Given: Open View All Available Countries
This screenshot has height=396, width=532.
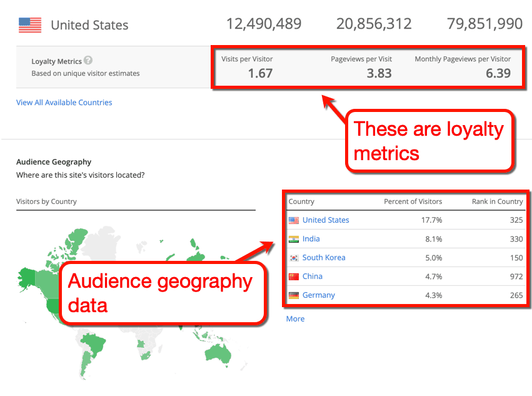Looking at the screenshot, I should point(64,102).
